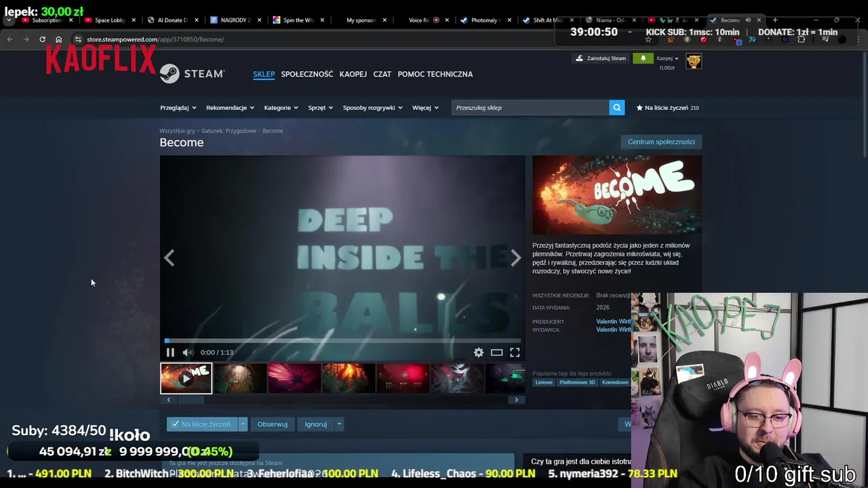Open Centrum społeczności
Screen dimensions: 868x488
(x=661, y=142)
